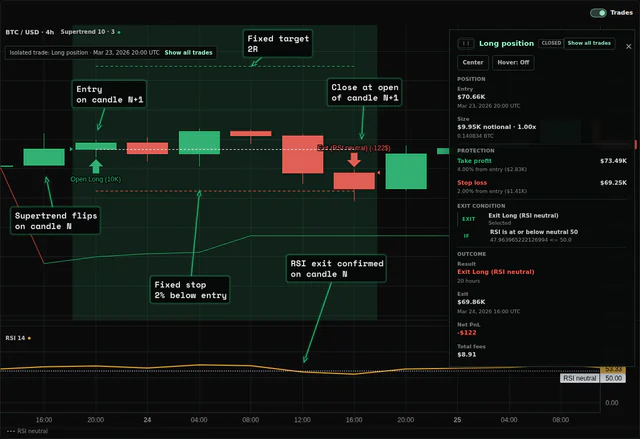Click total fees $8.91
This screenshot has height=439, width=640.
[467, 355]
